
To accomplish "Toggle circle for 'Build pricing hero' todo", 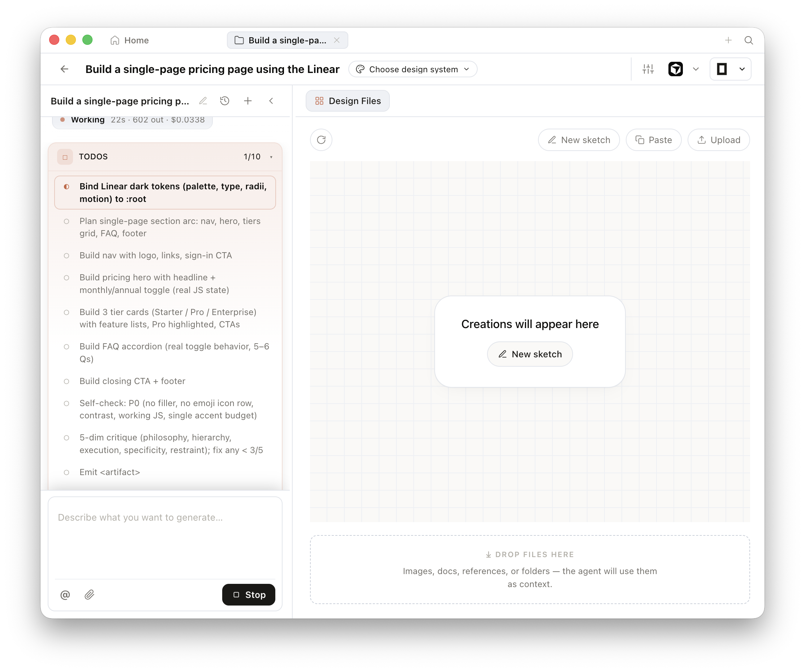I will tap(66, 277).
